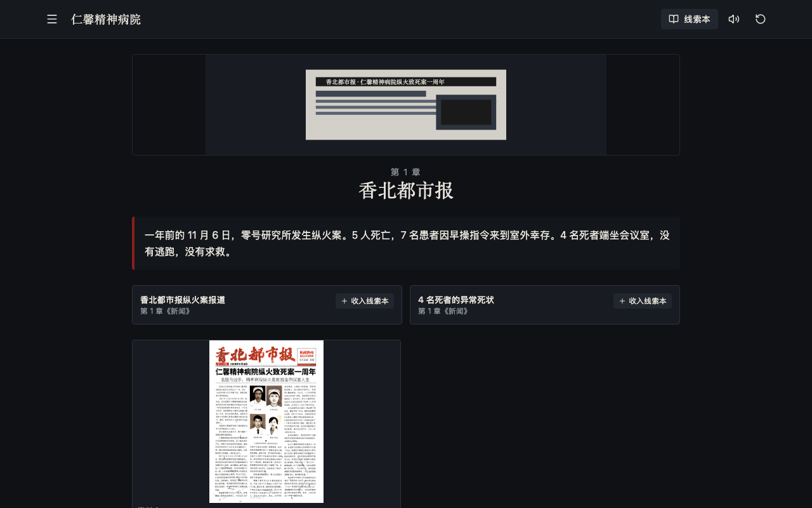The width and height of the screenshot is (812, 508).
Task: Add 香北都市报纵火案报道 to the clue notebook
Action: (365, 301)
